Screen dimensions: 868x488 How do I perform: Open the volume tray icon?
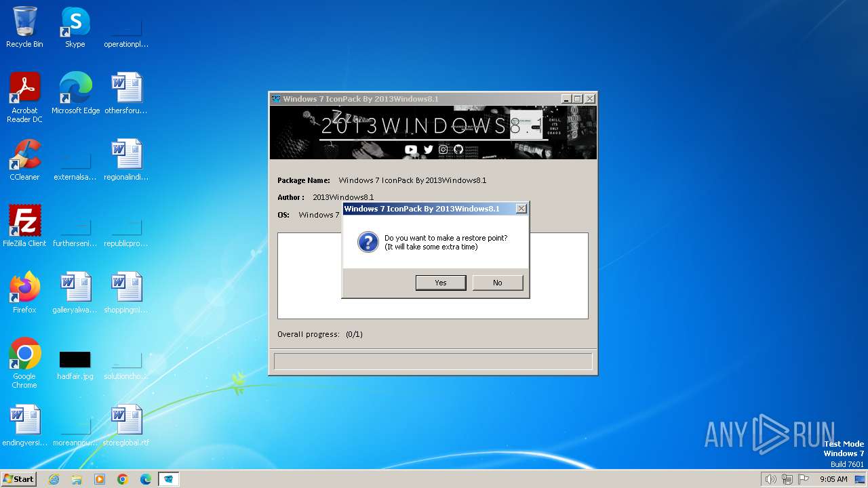coord(770,479)
